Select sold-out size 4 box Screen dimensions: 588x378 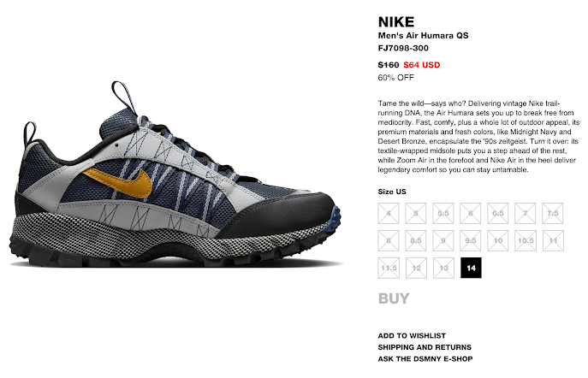(388, 213)
